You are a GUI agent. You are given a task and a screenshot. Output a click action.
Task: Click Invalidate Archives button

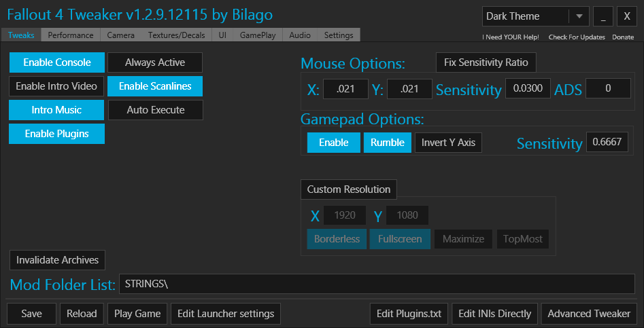click(x=57, y=260)
